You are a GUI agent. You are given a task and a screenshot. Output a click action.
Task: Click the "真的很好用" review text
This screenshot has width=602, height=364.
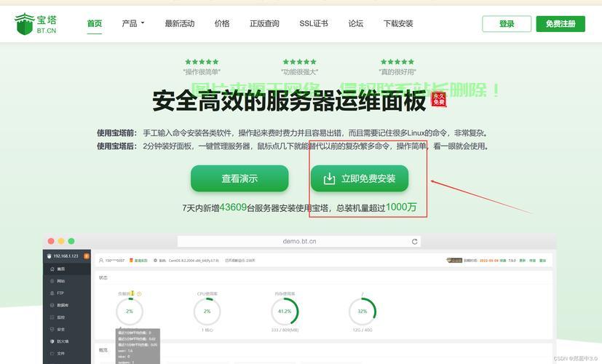pyautogui.click(x=397, y=72)
